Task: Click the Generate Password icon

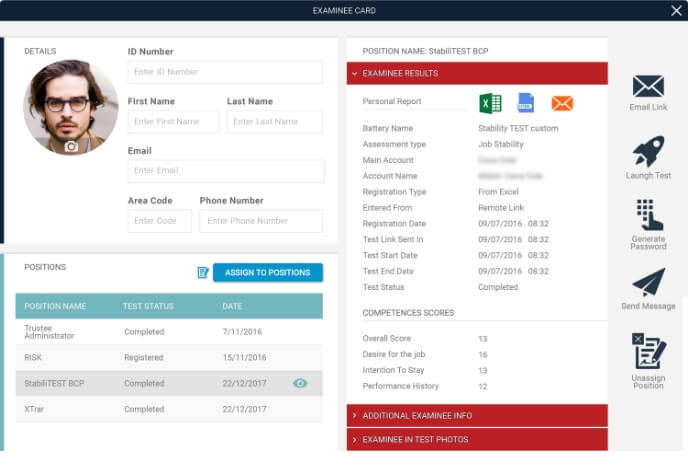Action: (x=648, y=217)
